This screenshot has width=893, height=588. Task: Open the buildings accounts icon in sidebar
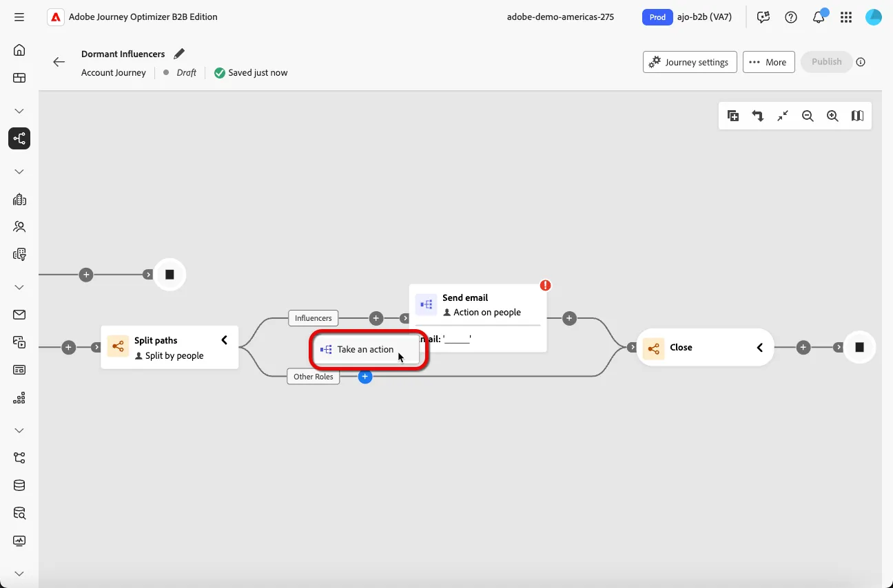coord(19,200)
